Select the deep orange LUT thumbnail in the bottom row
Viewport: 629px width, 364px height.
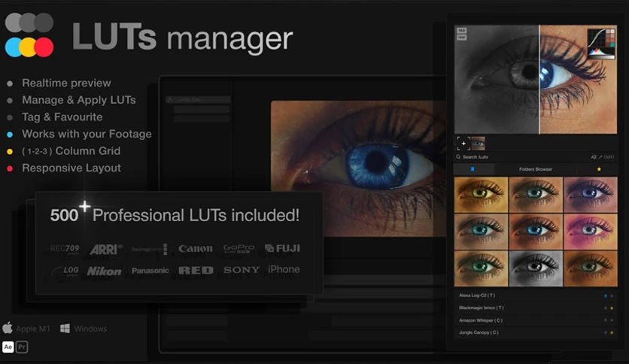591,268
